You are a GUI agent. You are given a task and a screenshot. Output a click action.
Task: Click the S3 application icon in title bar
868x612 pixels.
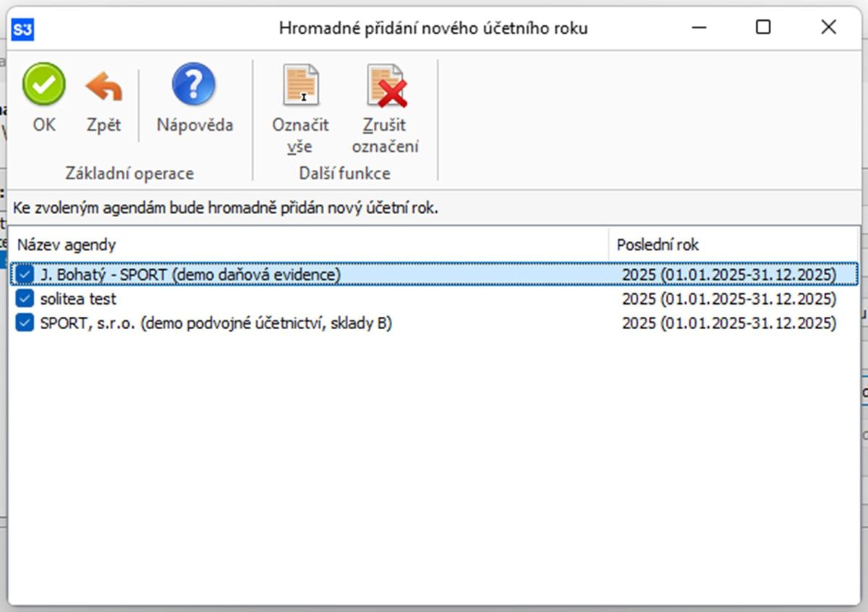(23, 29)
